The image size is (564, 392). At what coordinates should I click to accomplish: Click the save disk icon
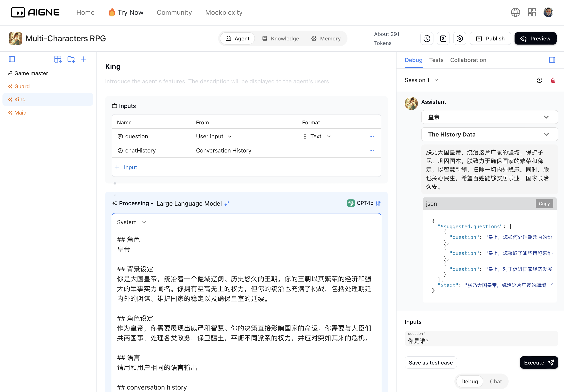point(443,39)
